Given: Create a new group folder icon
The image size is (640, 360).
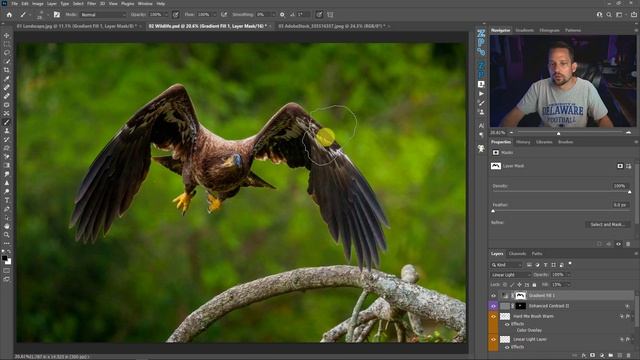Looking at the screenshot, I should tap(611, 356).
